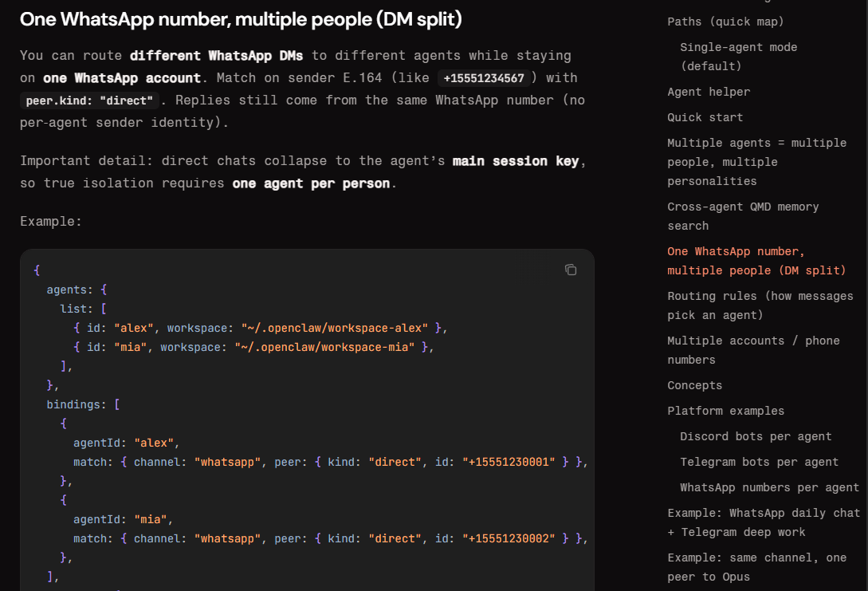Jump to "Single-agent mode (default)"
The width and height of the screenshot is (868, 591).
(738, 57)
